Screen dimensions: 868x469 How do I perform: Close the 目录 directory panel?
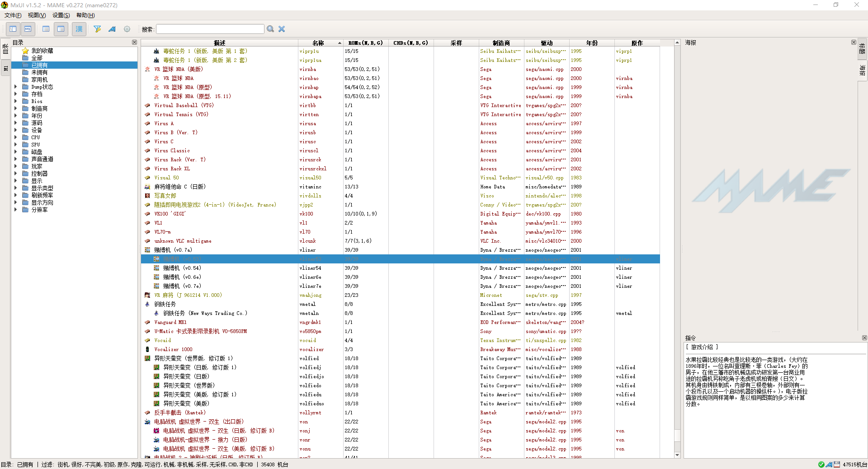(134, 42)
